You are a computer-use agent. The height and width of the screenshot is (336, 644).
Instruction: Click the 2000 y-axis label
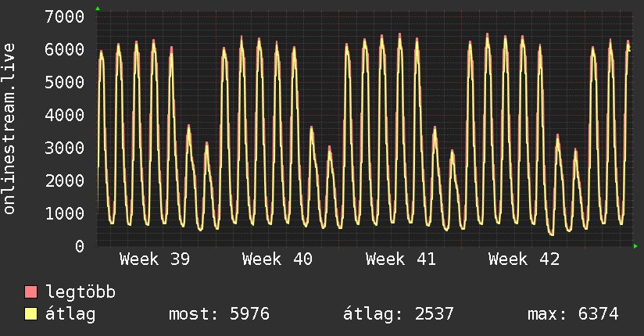click(65, 181)
